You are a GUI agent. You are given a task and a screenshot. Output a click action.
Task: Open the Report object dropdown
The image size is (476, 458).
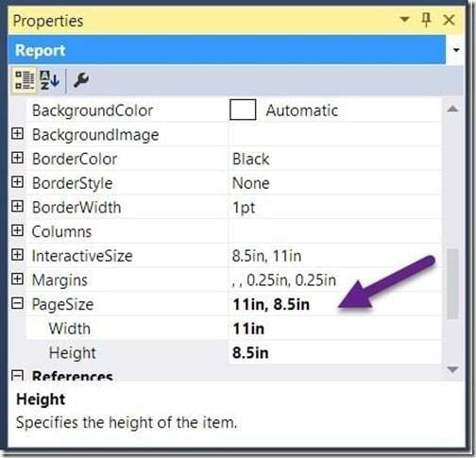tap(456, 50)
